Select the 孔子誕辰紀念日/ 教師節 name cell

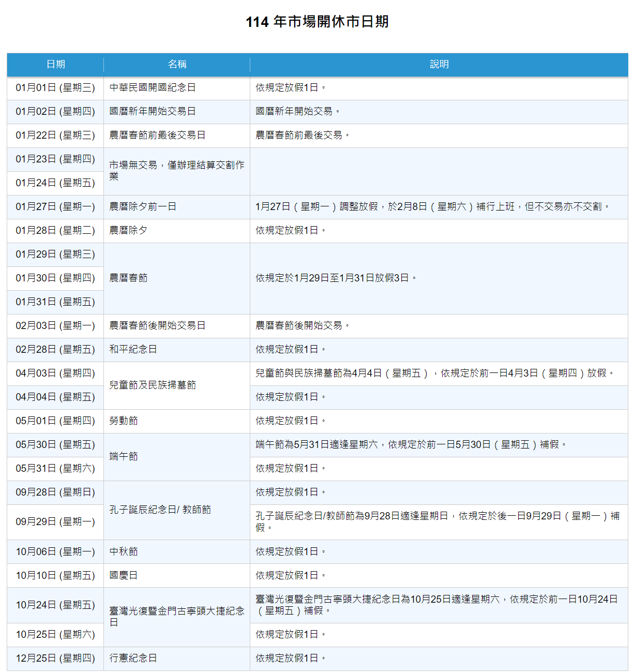[160, 510]
